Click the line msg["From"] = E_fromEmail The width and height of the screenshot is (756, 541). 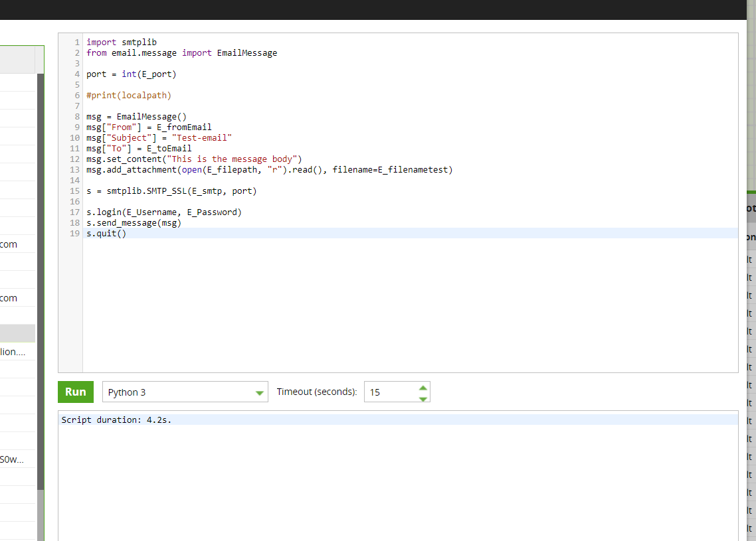click(149, 127)
